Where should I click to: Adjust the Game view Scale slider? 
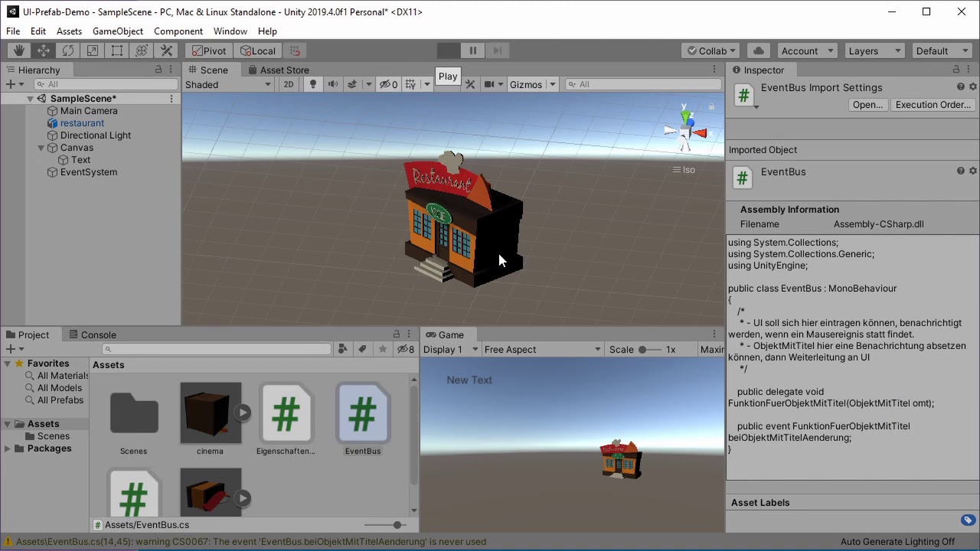click(x=648, y=350)
